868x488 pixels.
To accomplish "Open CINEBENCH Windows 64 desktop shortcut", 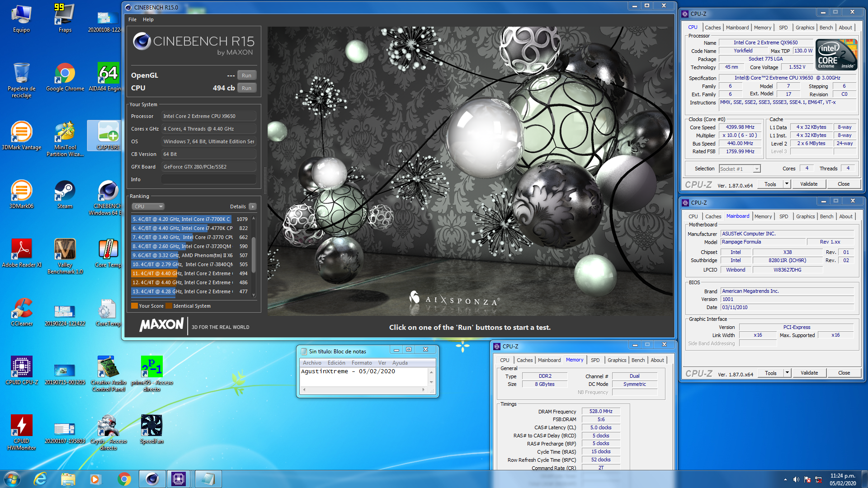I will [105, 198].
